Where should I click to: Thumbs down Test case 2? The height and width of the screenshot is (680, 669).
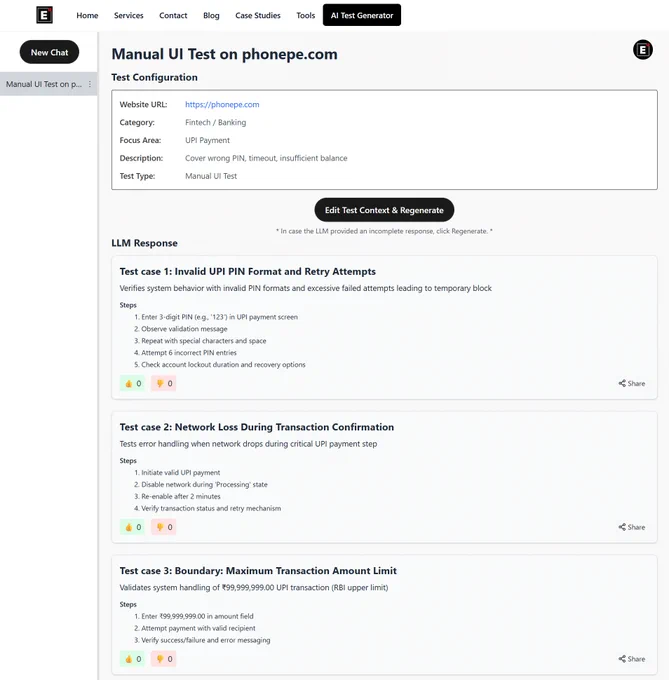(164, 527)
